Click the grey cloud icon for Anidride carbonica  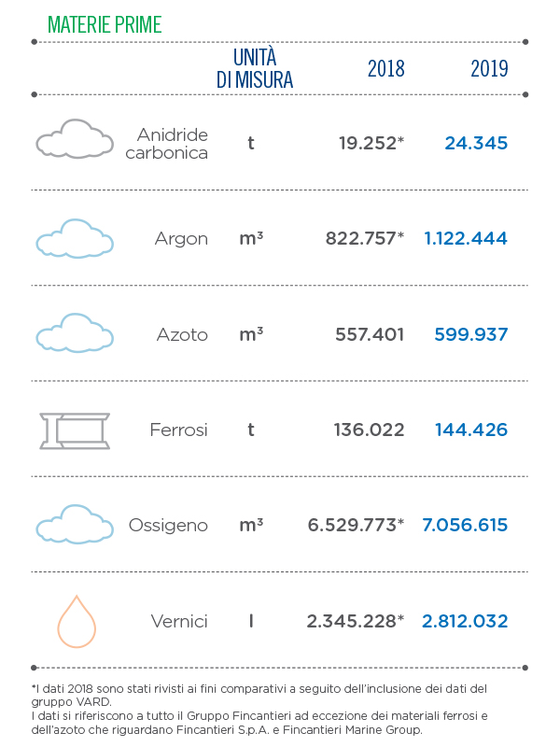coord(75,138)
